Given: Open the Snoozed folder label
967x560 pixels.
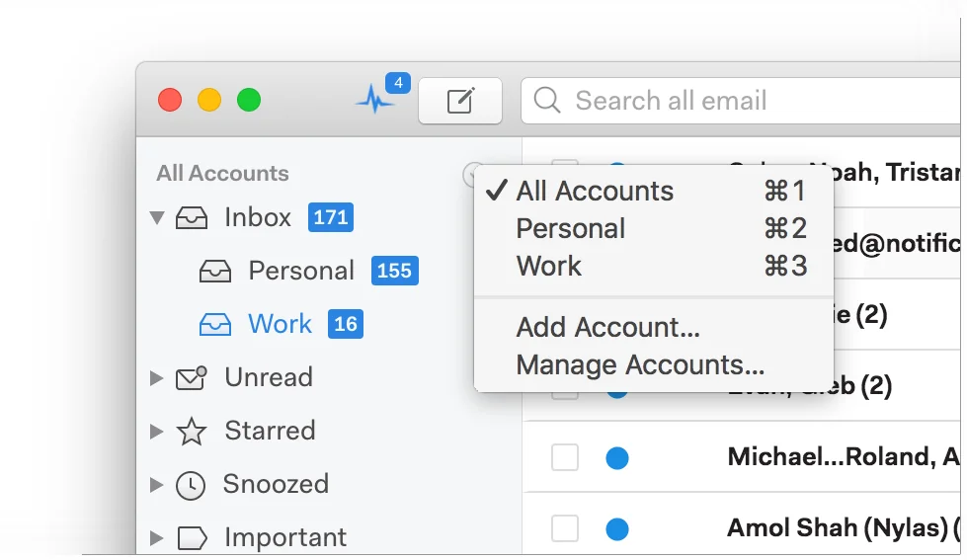Looking at the screenshot, I should click(276, 484).
